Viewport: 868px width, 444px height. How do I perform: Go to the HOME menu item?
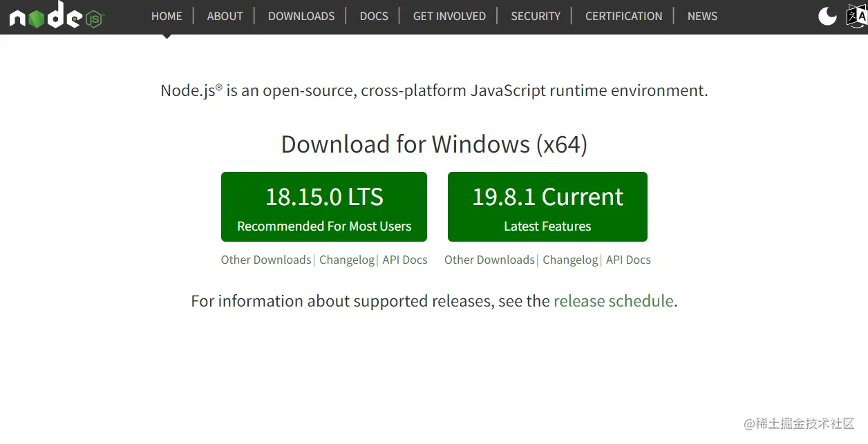167,16
